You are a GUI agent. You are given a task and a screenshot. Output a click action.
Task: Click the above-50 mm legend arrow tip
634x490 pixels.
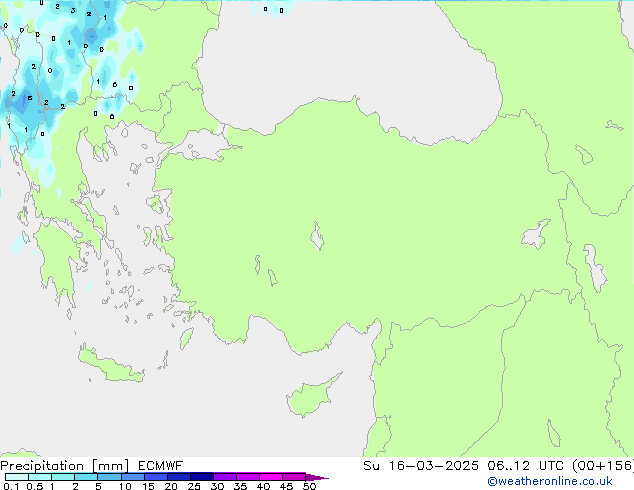[x=317, y=477]
